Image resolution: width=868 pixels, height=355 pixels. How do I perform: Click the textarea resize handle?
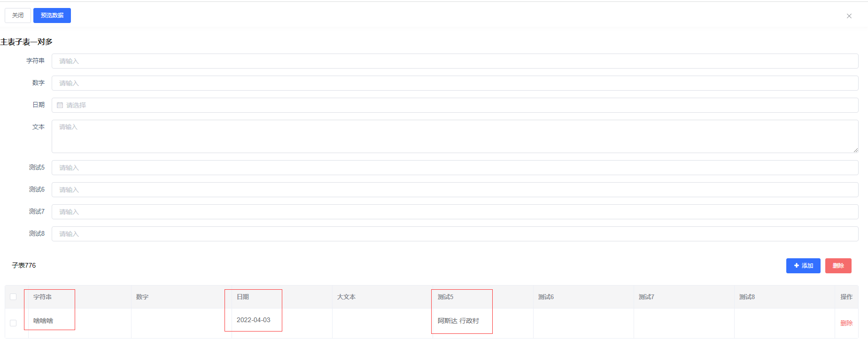click(855, 150)
